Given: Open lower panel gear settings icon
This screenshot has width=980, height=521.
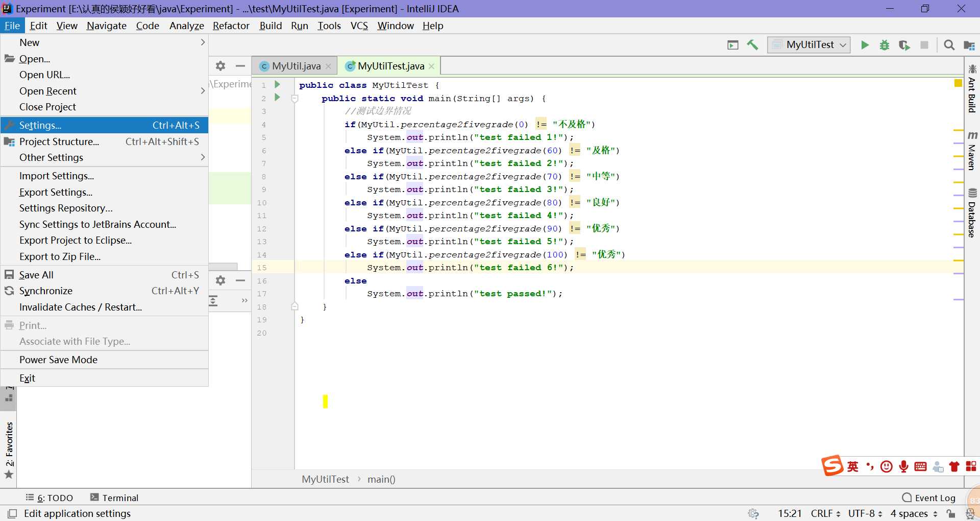Looking at the screenshot, I should [220, 280].
